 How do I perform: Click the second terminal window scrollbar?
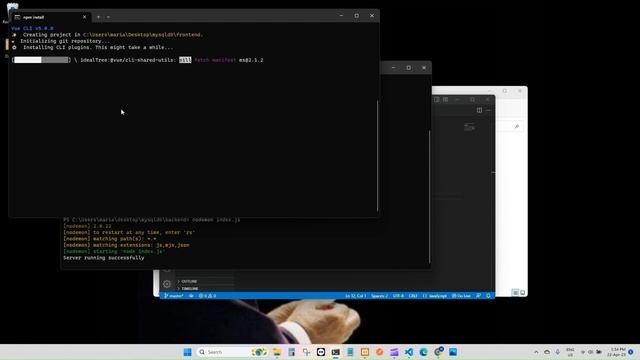(429, 197)
